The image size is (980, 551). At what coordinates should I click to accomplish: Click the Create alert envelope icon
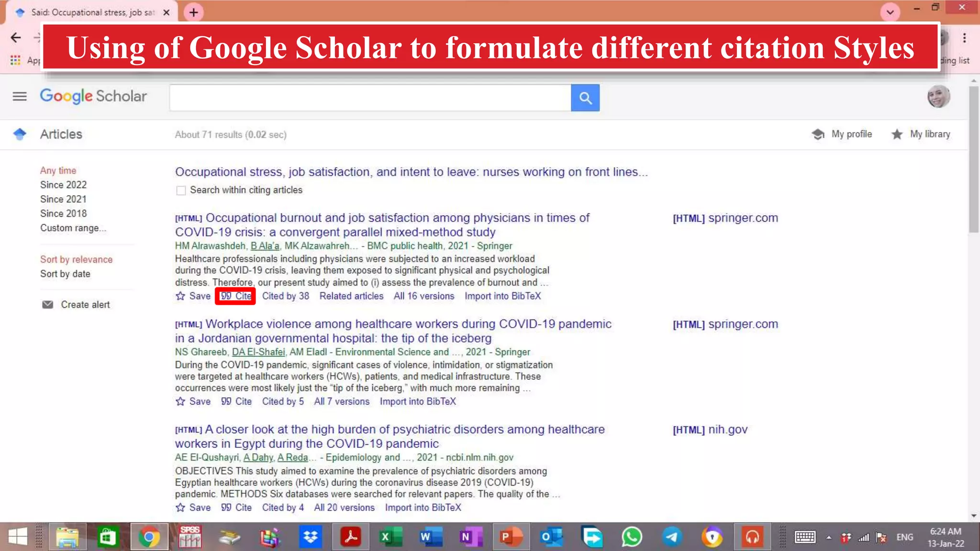tap(48, 305)
